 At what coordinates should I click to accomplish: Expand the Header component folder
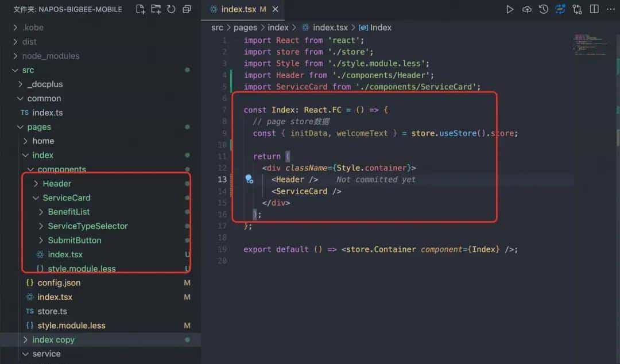(x=56, y=184)
